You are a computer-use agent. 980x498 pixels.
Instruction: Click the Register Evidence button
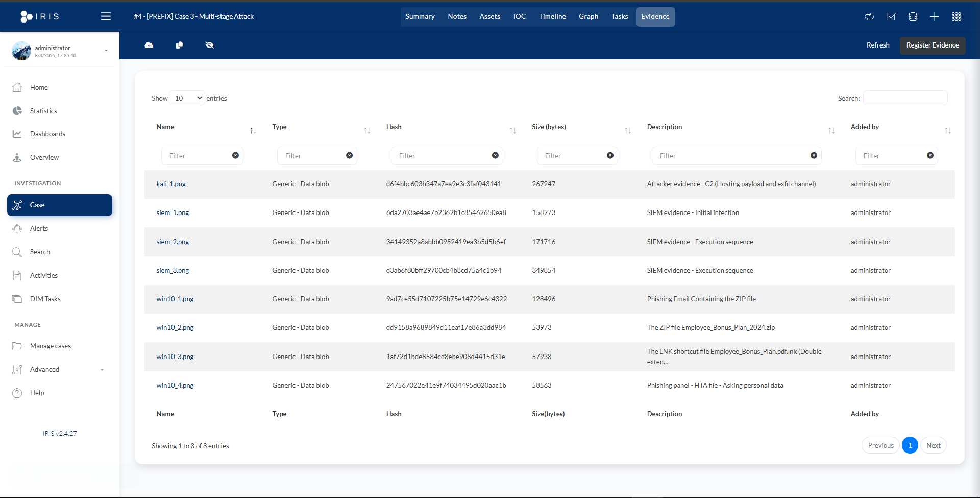(x=932, y=45)
